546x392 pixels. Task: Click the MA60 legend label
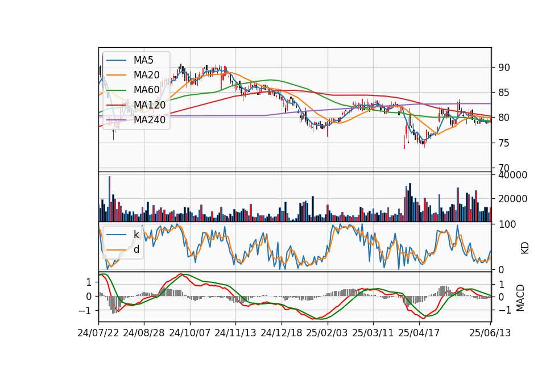146,90
